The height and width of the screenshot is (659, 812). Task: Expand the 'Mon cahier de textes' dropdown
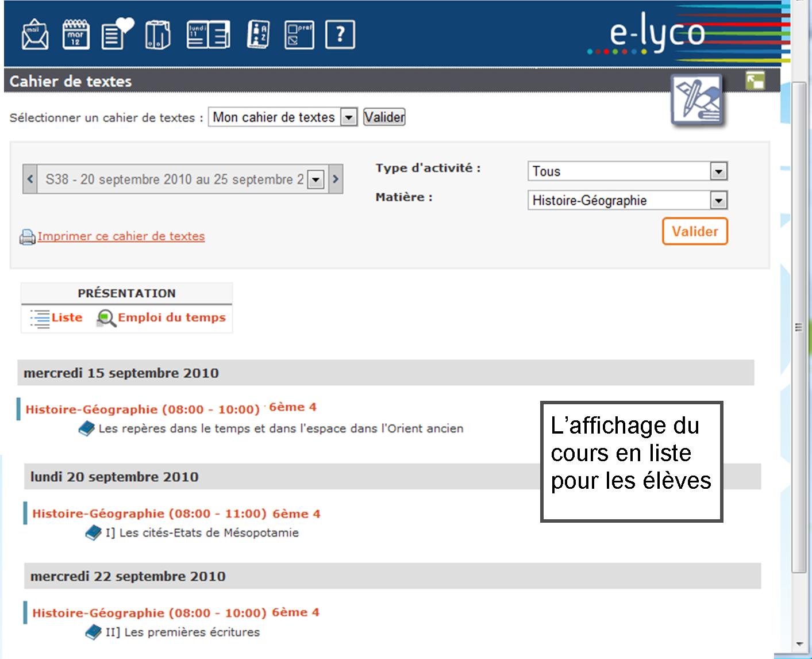(x=348, y=117)
